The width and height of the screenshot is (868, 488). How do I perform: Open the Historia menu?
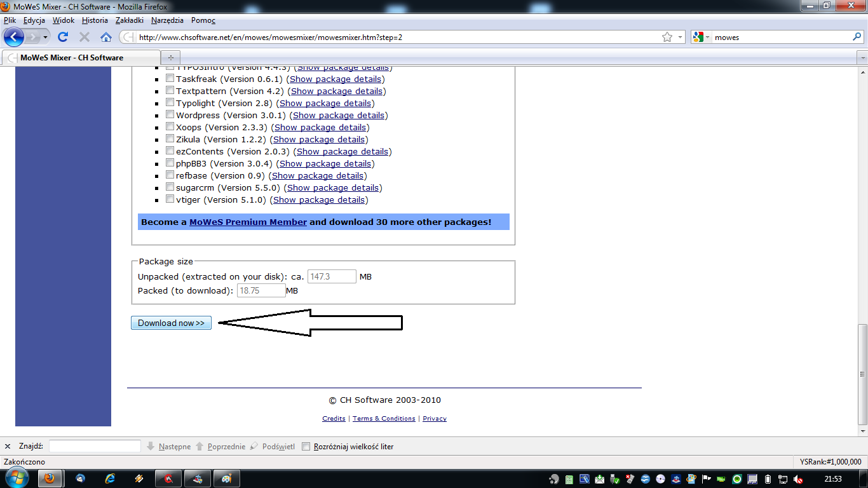(95, 20)
